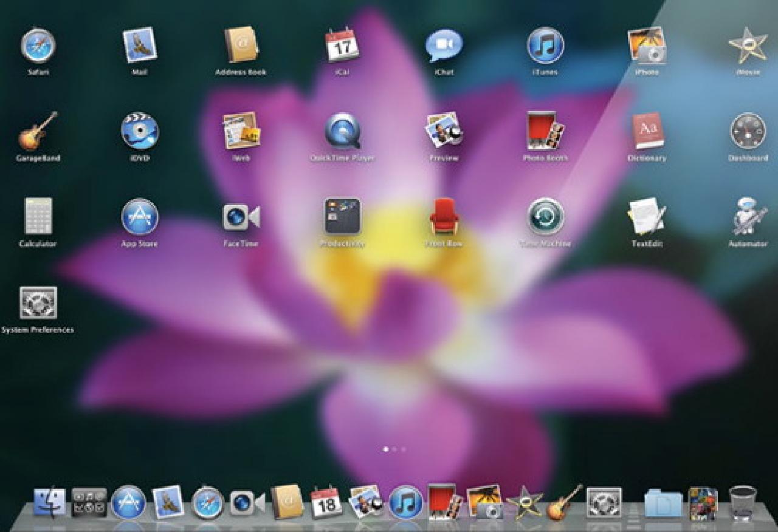Launch iTunes from the Dock

pyautogui.click(x=406, y=502)
